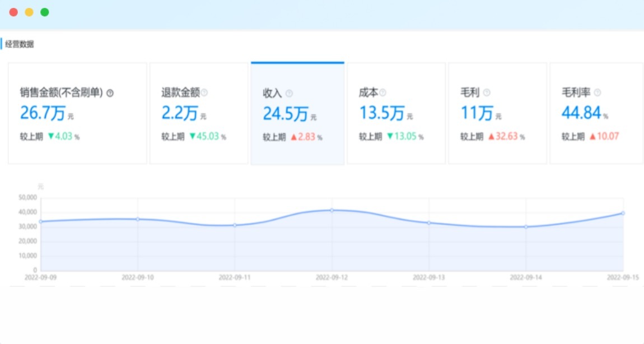
Task: Click the chart data point for 2022-09-09
Action: [x=40, y=221]
